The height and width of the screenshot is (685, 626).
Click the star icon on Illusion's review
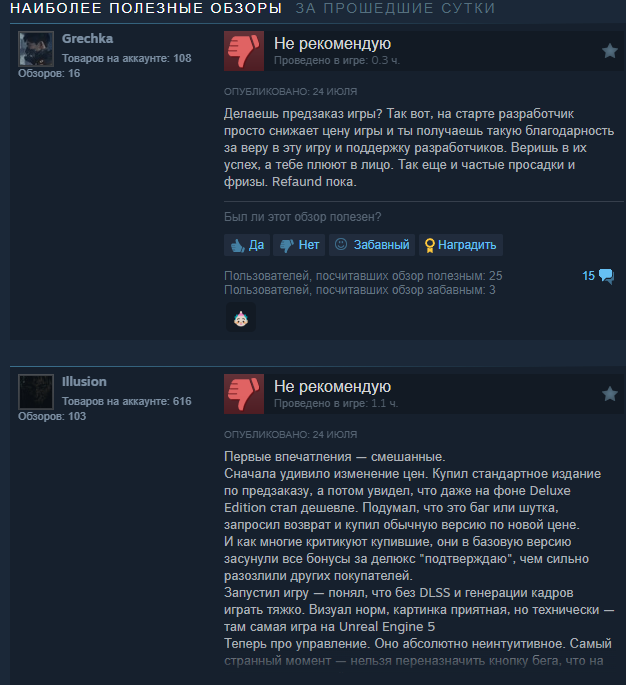pos(610,394)
